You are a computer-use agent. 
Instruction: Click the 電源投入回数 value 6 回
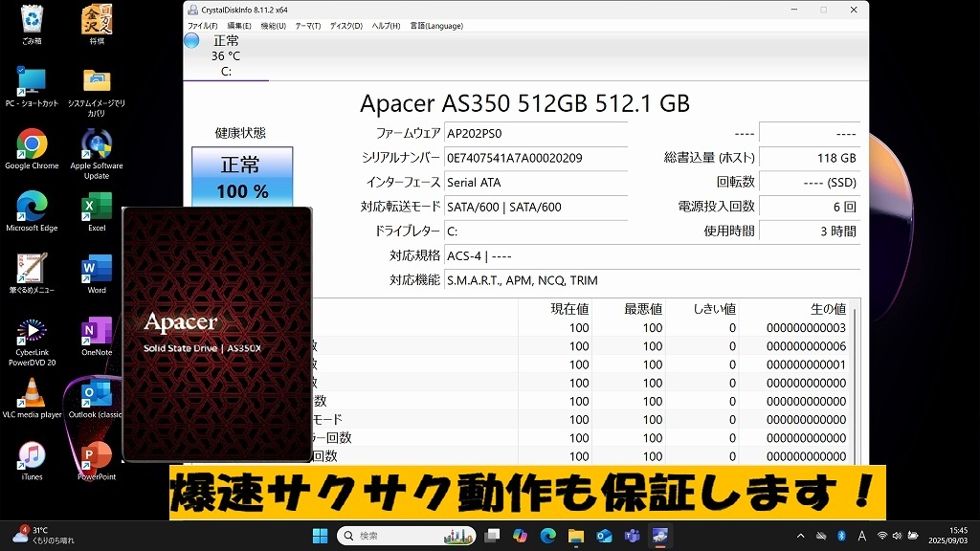[x=810, y=207]
